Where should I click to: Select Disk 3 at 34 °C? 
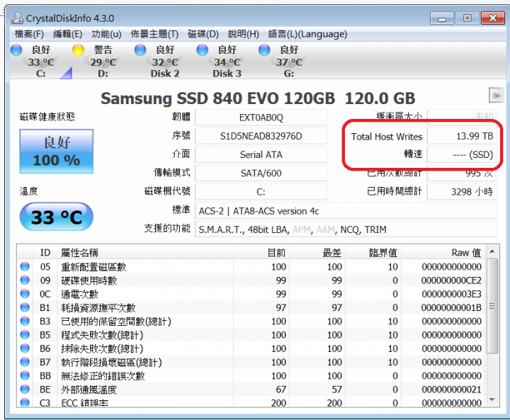(x=227, y=62)
